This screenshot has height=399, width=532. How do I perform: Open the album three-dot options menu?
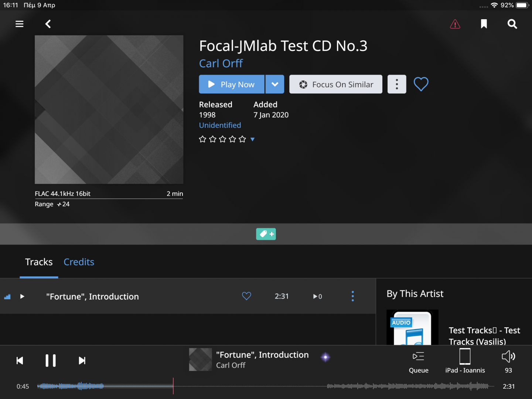pyautogui.click(x=397, y=84)
